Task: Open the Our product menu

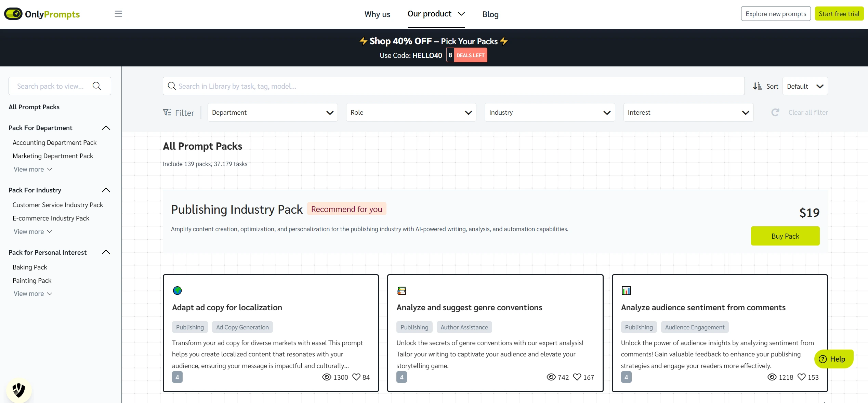Action: tap(436, 14)
